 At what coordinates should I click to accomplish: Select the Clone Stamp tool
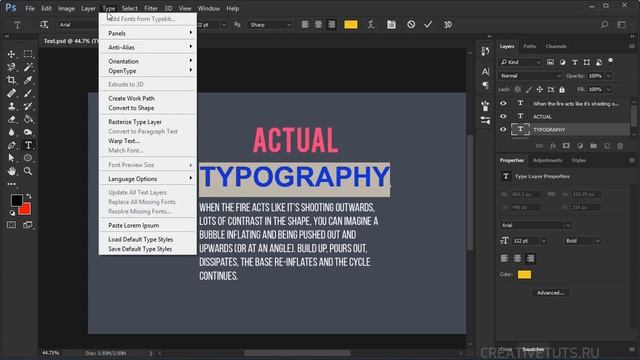(11, 106)
